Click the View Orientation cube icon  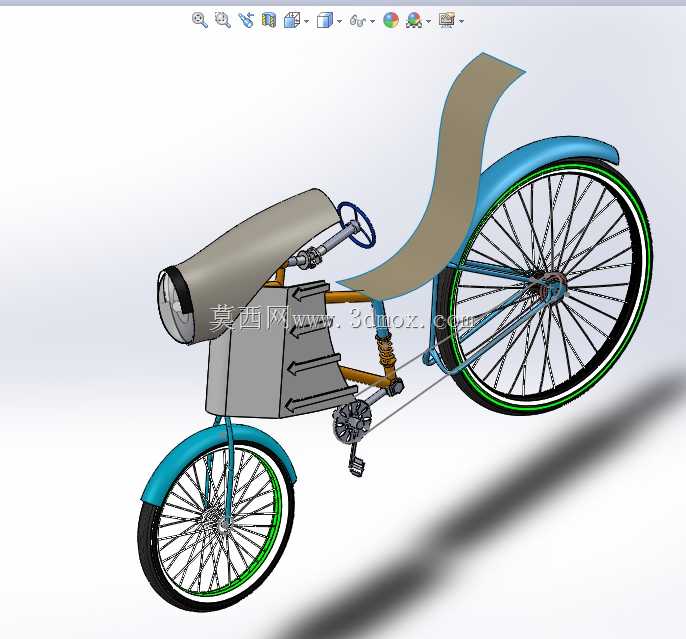coord(292,20)
